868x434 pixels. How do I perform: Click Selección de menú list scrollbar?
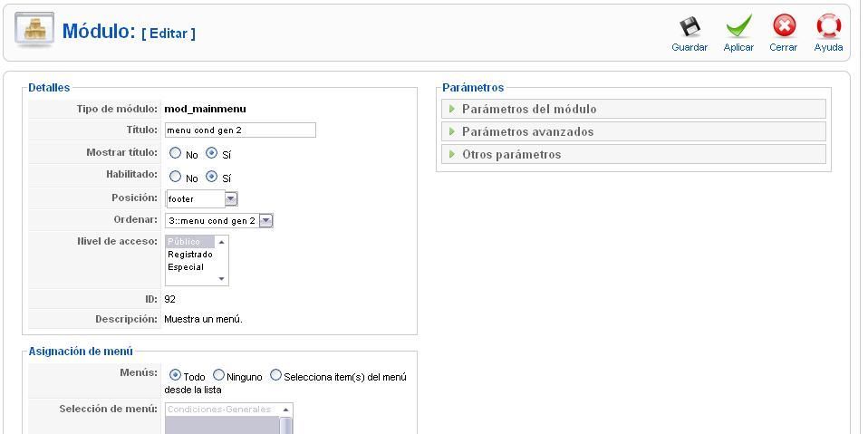pos(285,424)
